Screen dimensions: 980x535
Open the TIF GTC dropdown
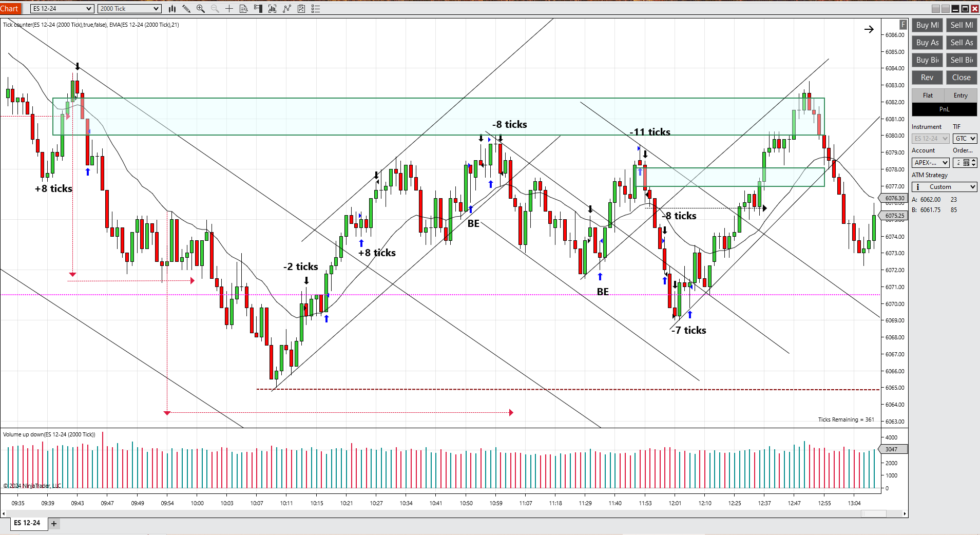click(x=965, y=139)
